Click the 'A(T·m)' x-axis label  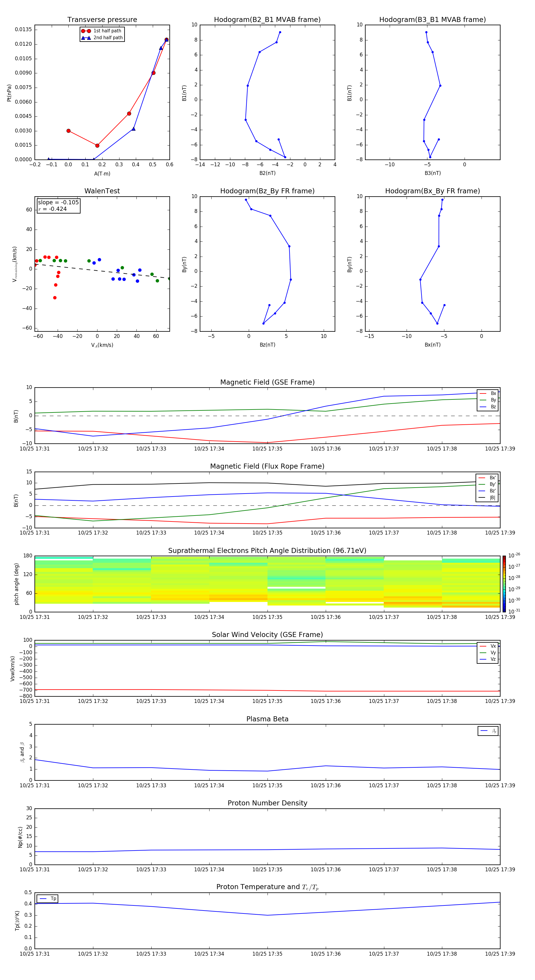(102, 173)
